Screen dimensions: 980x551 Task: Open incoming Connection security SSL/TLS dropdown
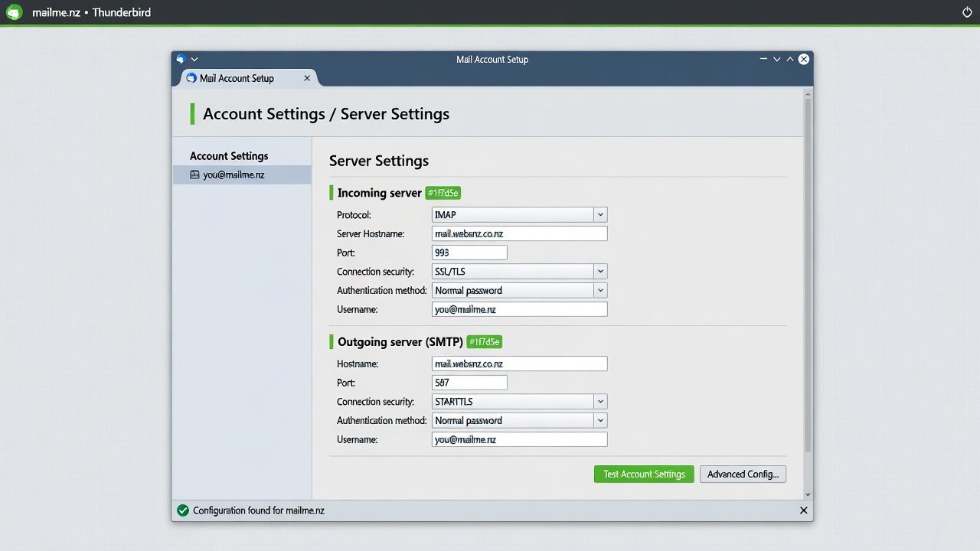519,272
